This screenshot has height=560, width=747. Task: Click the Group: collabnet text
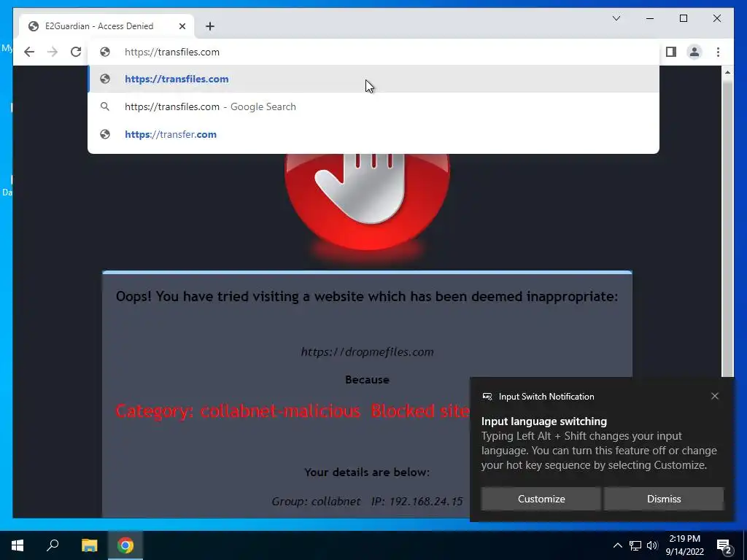coord(316,502)
